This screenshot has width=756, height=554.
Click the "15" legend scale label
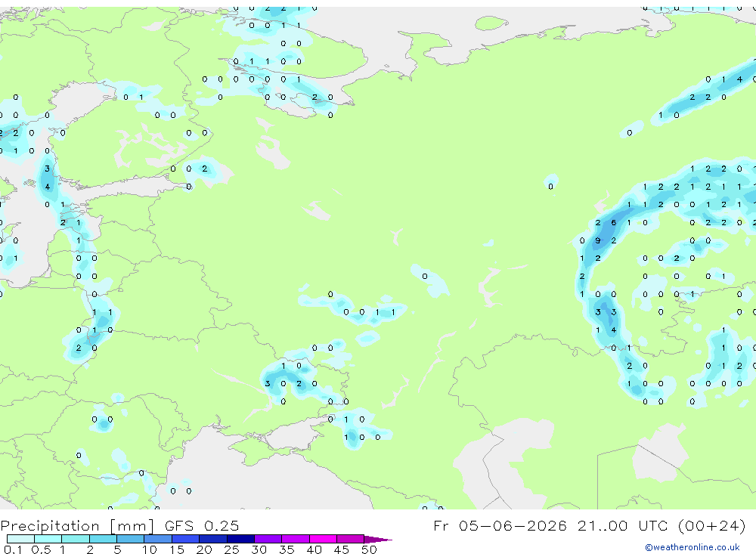(x=176, y=549)
